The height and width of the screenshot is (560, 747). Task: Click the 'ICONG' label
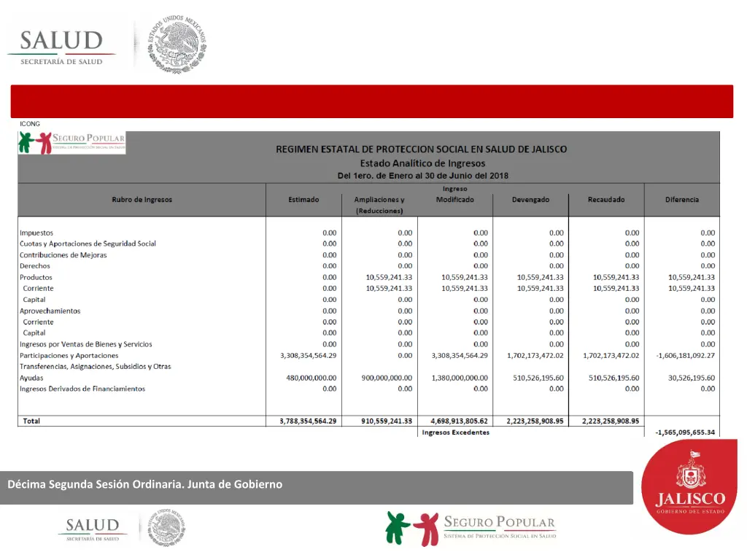coord(29,124)
